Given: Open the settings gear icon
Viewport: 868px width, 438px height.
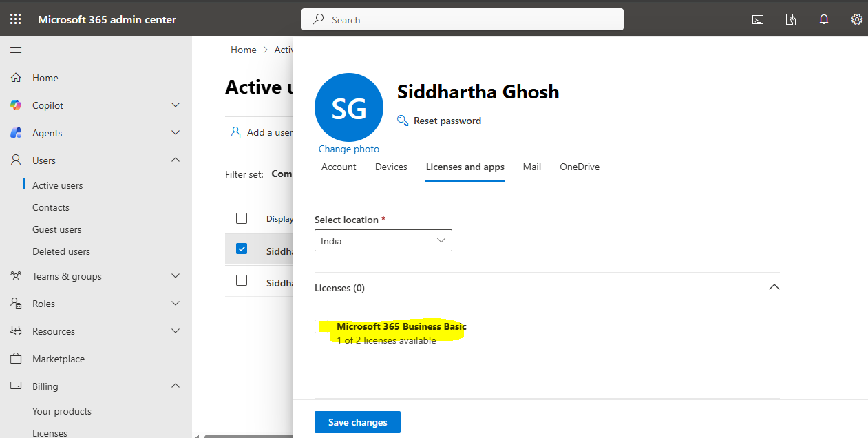Looking at the screenshot, I should pos(856,19).
